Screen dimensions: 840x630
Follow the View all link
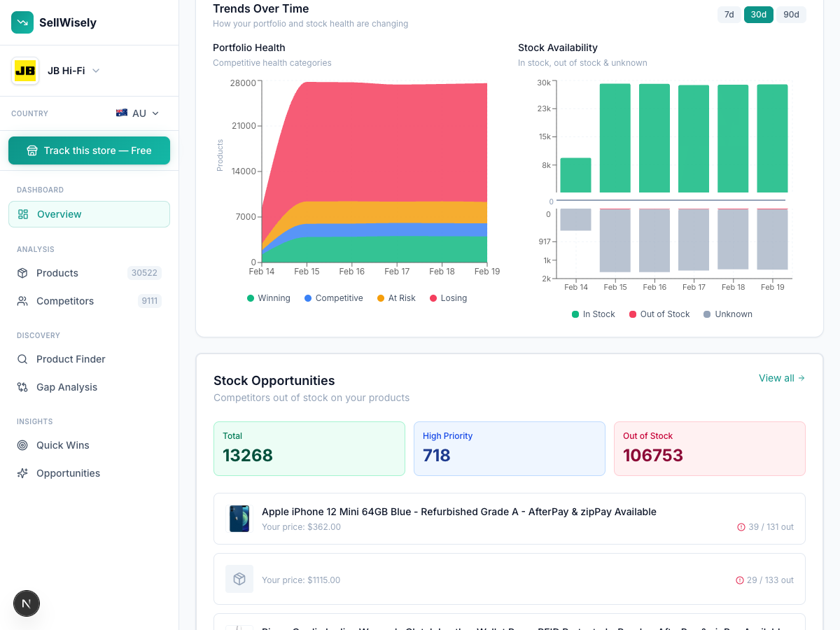pyautogui.click(x=781, y=378)
